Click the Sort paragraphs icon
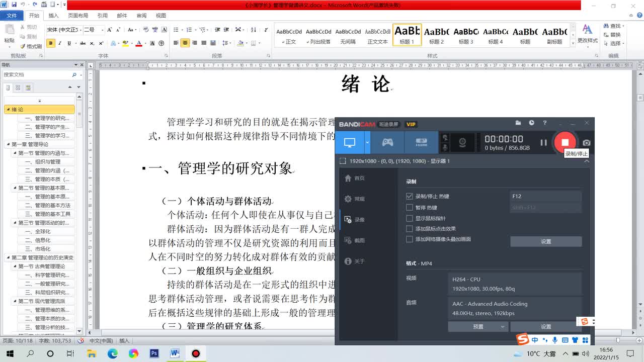This screenshot has width=644, height=362. 254,30
